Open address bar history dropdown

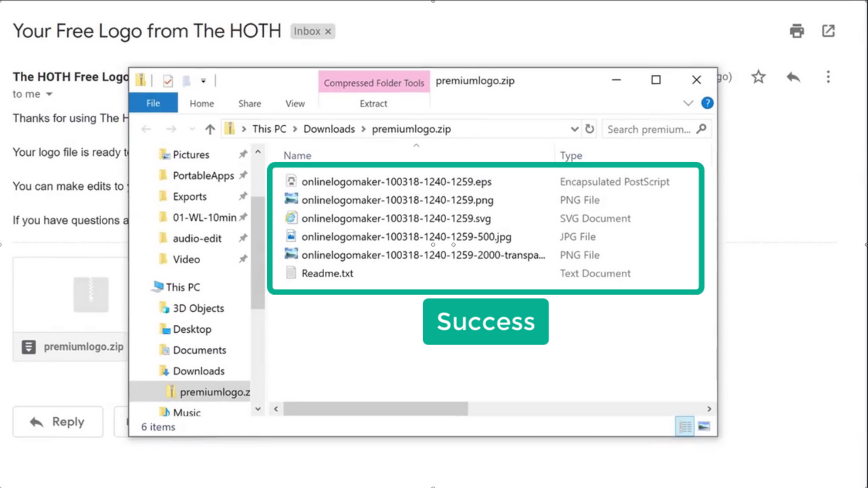574,129
